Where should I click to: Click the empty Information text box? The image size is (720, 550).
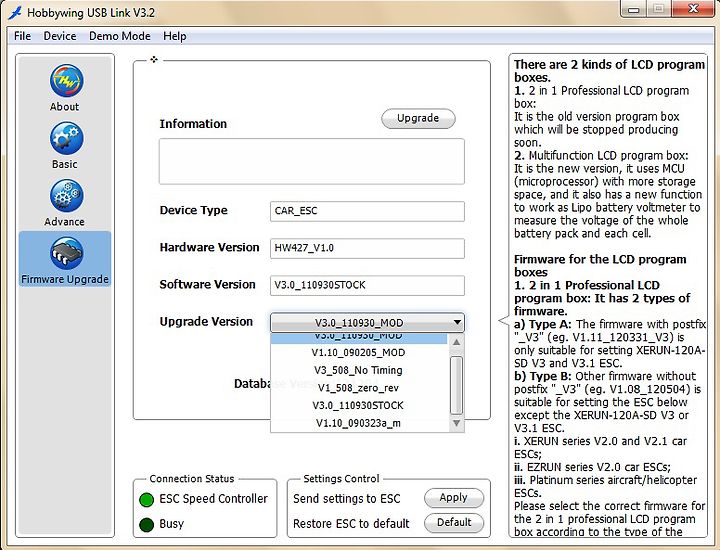312,161
